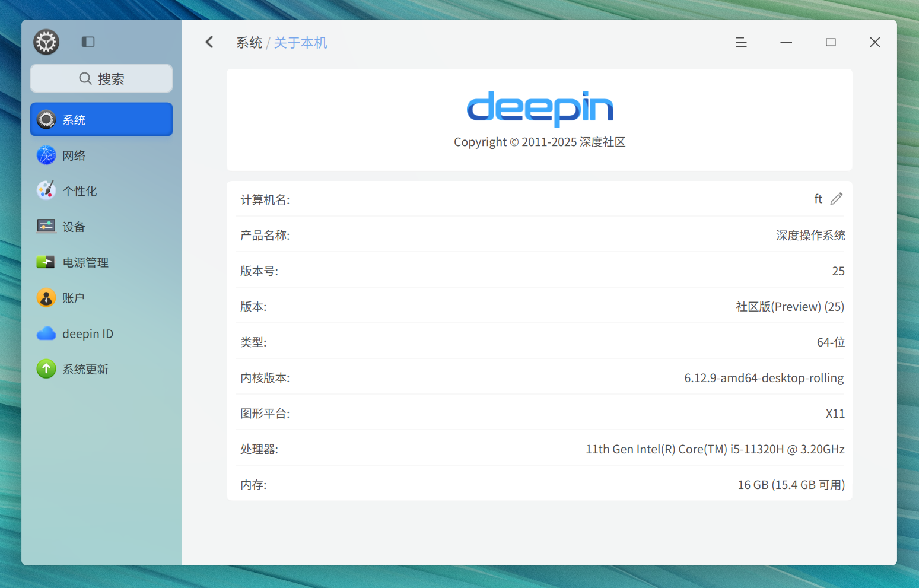Select the deepin ID label
This screenshot has width=919, height=588.
click(88, 334)
